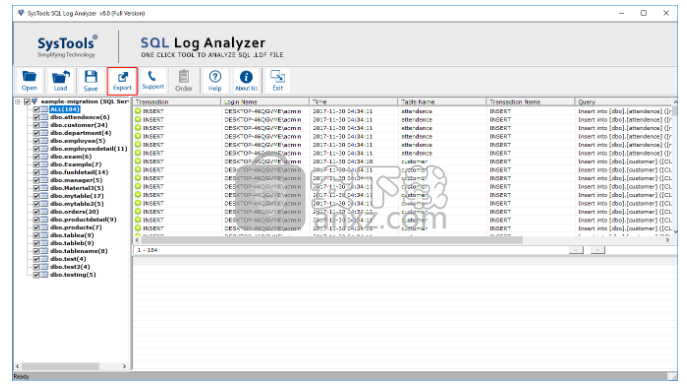Sort by the Table Name column header
This screenshot has height=386, width=687.
point(443,102)
